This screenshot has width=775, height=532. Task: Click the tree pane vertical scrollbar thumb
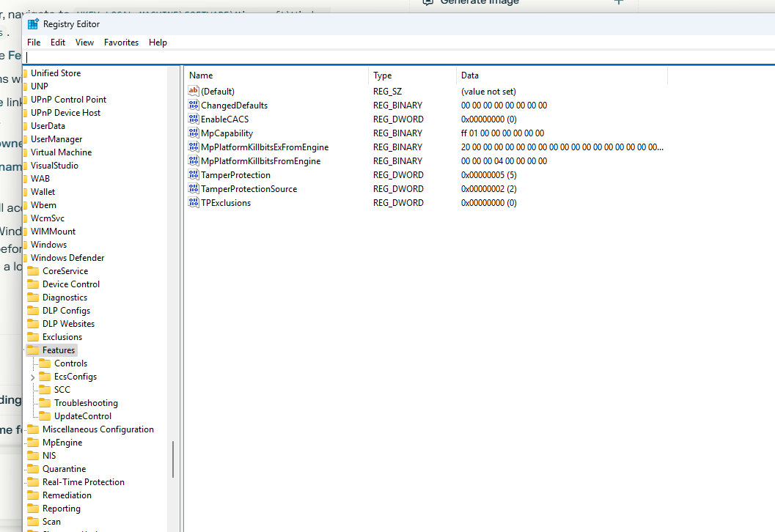[173, 459]
